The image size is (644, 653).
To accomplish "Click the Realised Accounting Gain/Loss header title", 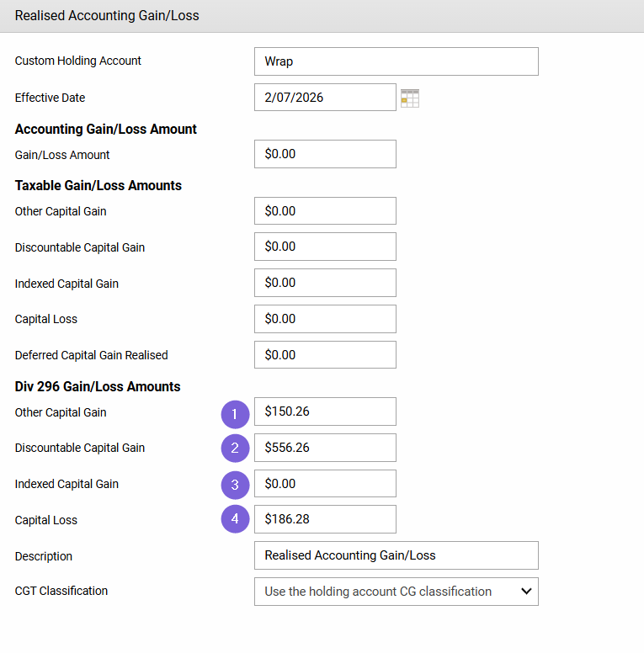I will (107, 16).
